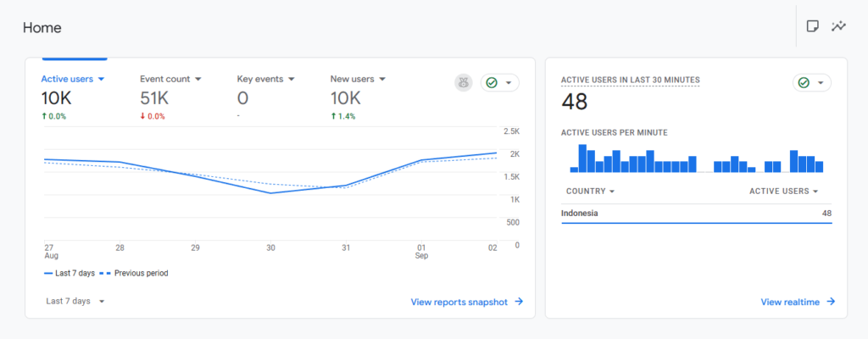Click the grey anomaly detection icon on chart card
The width and height of the screenshot is (868, 339).
coord(463,82)
